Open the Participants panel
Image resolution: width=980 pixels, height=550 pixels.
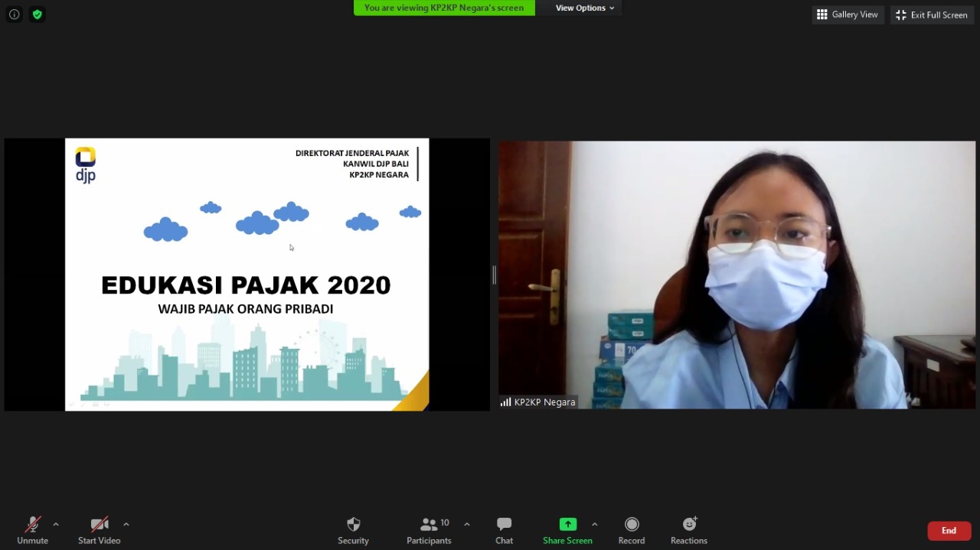coord(429,529)
